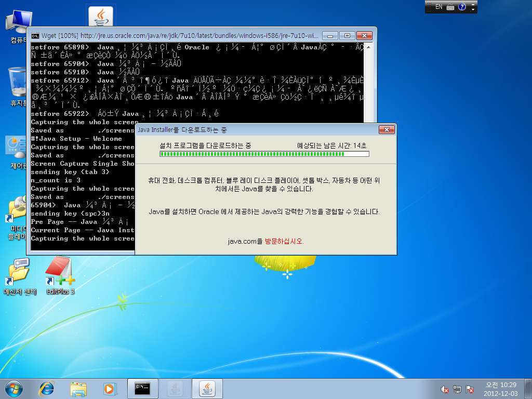Open Internet Explorer from the taskbar
This screenshot has width=532, height=399.
pos(47,389)
